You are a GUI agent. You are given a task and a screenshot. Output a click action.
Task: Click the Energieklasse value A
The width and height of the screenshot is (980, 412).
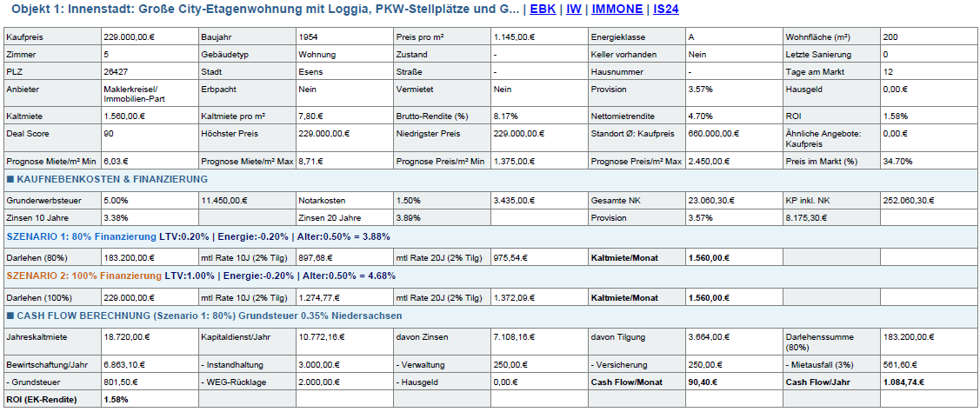point(691,37)
